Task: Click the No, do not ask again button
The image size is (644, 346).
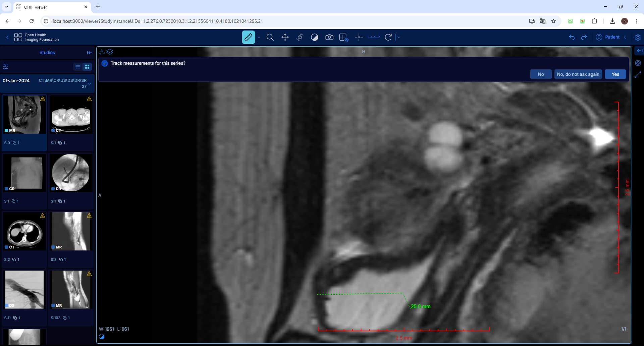Action: coord(578,74)
